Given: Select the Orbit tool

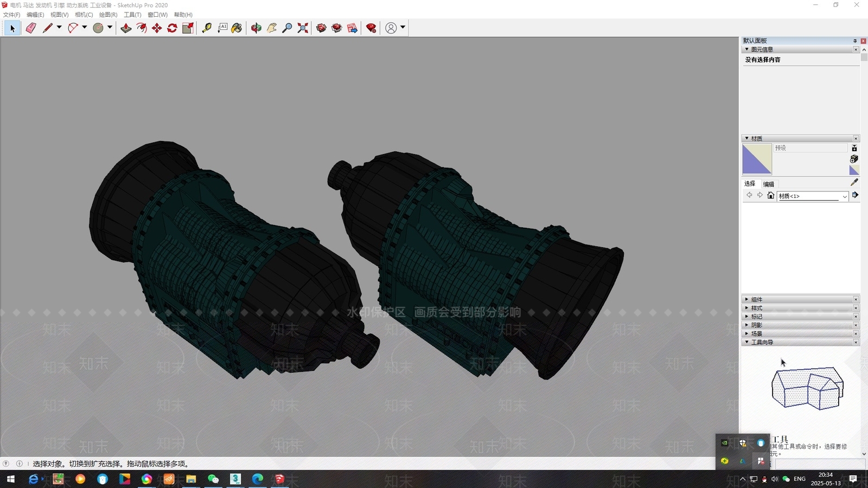Looking at the screenshot, I should [256, 28].
